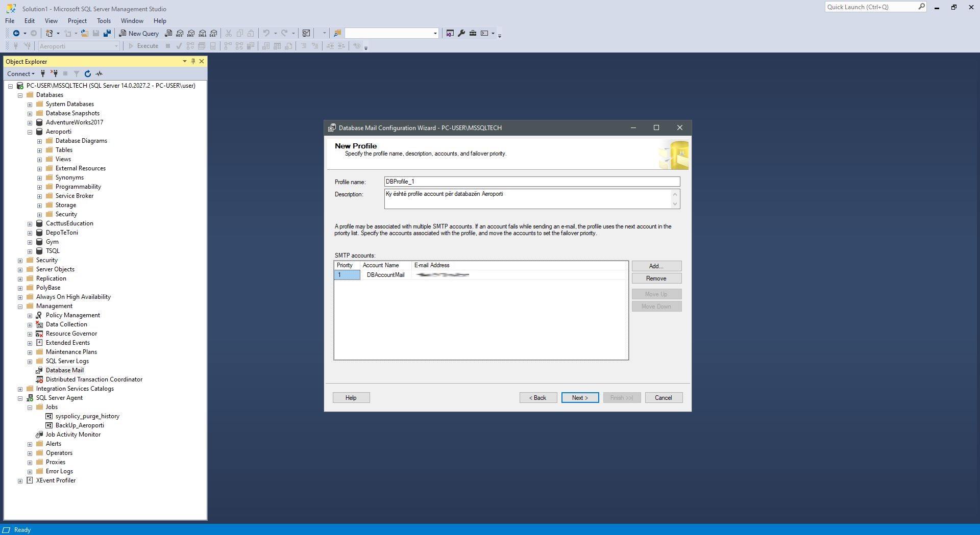Click the description scrollbar down arrow

click(675, 204)
